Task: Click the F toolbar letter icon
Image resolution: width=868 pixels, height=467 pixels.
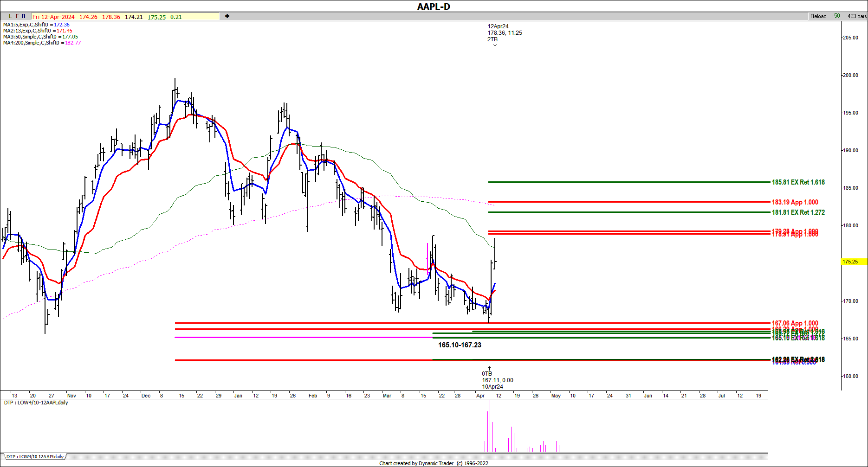Action: point(17,16)
